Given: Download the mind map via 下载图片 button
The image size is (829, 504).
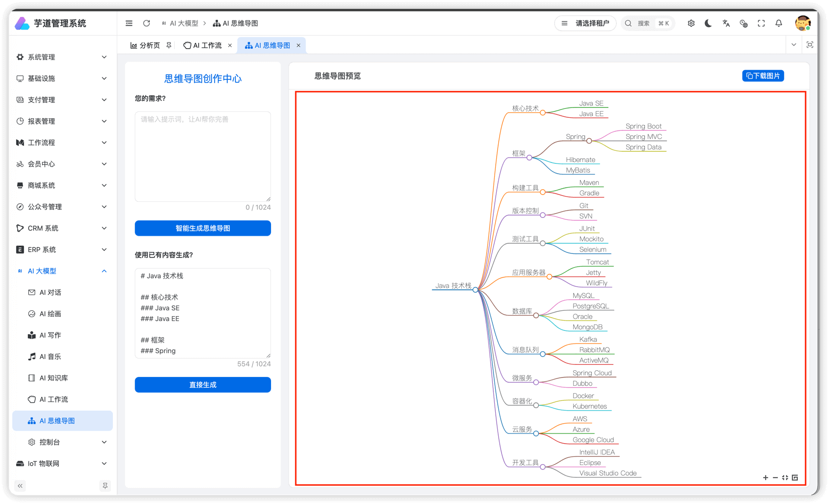Looking at the screenshot, I should click(x=763, y=76).
